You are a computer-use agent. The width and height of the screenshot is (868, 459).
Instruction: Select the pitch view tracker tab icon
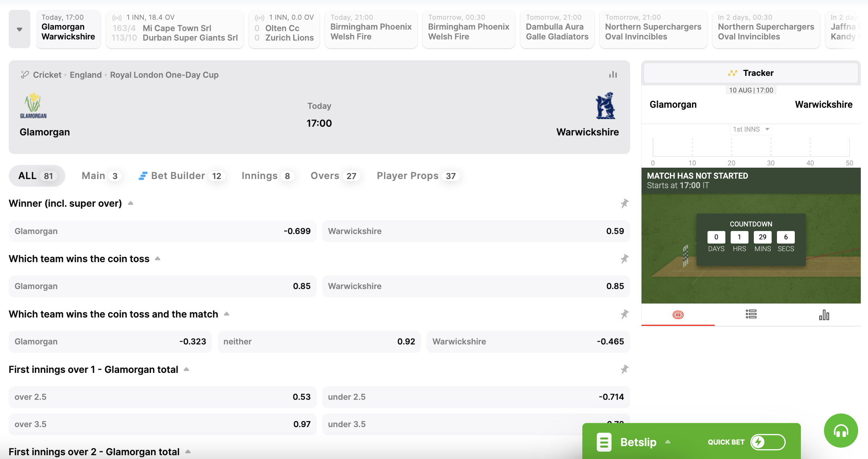[x=678, y=314]
